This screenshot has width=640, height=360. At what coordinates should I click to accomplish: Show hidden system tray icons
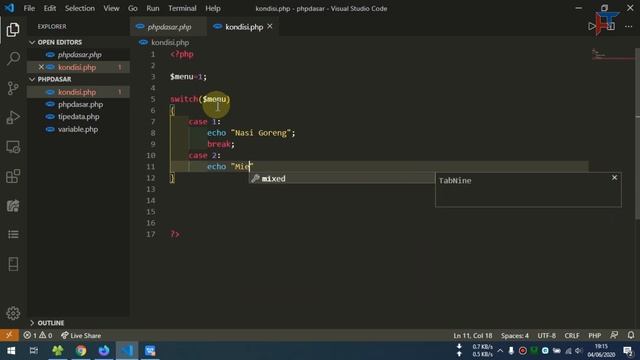(x=500, y=351)
